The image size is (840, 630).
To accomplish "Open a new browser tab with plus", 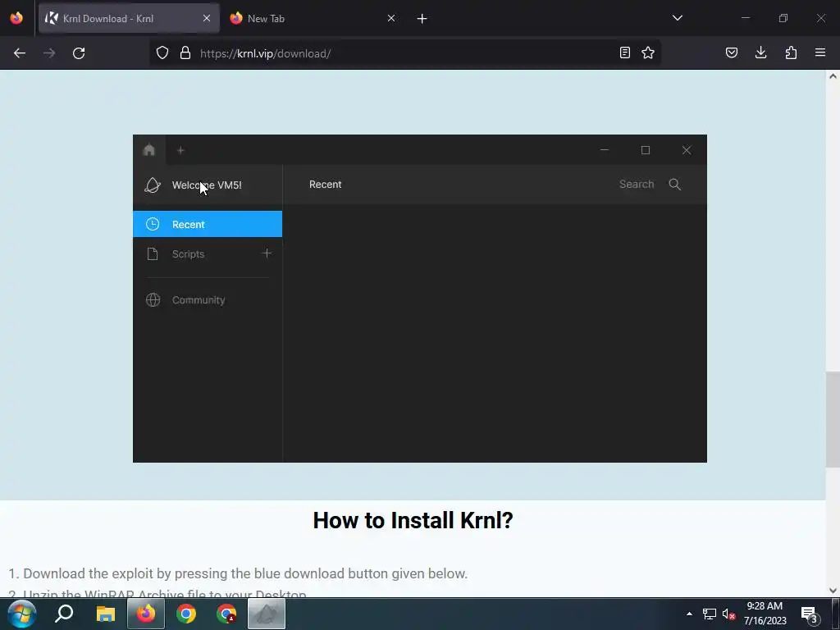I will [x=422, y=19].
